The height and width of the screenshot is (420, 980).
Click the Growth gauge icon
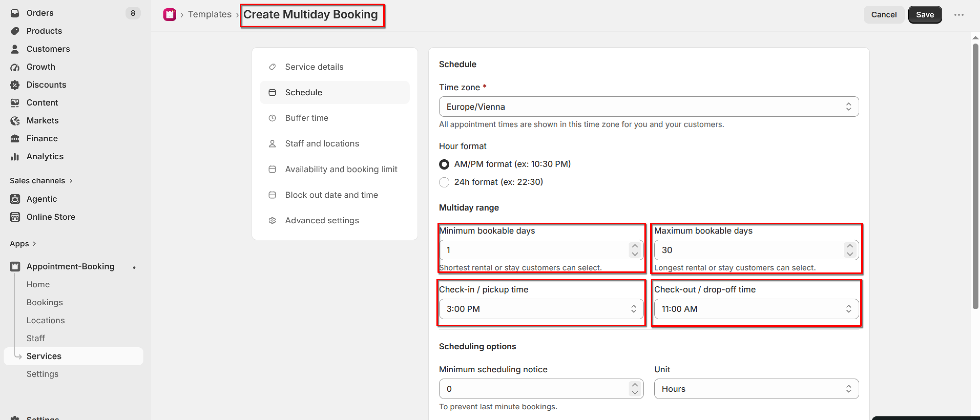click(x=15, y=67)
